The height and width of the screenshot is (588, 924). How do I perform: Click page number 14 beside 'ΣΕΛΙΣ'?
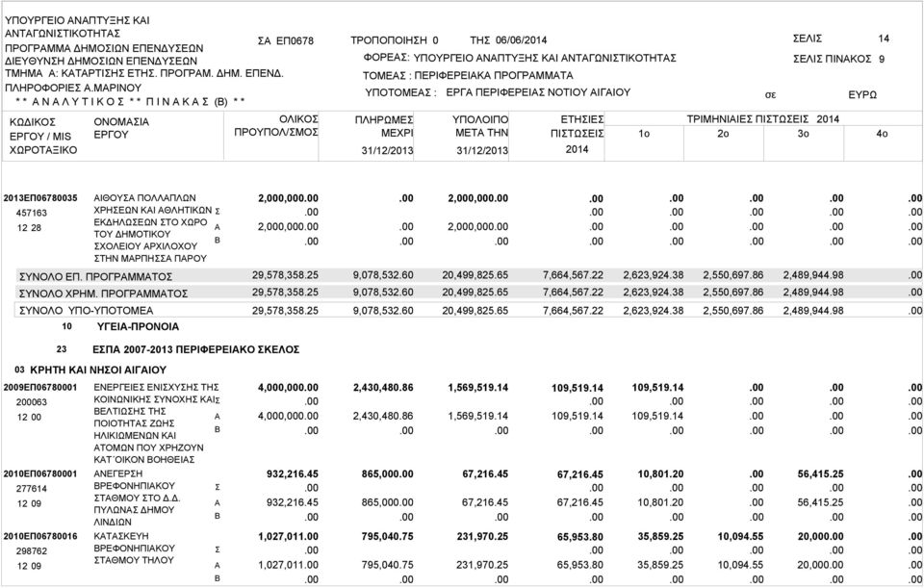pyautogui.click(x=884, y=38)
